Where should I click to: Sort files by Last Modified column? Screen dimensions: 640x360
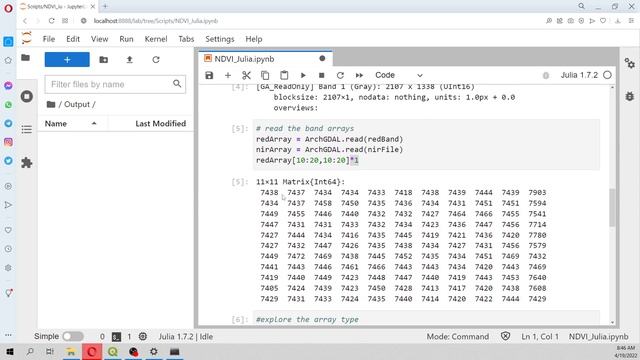pyautogui.click(x=160, y=124)
